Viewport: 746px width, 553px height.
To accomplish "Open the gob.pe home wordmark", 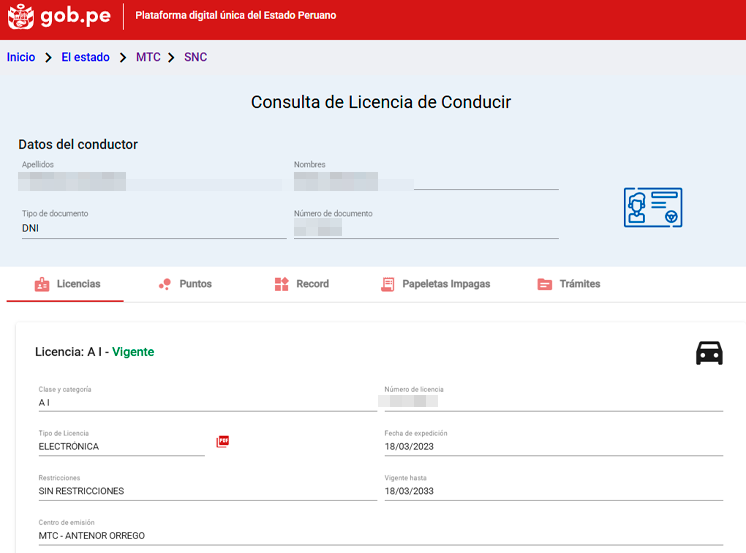I will point(76,16).
